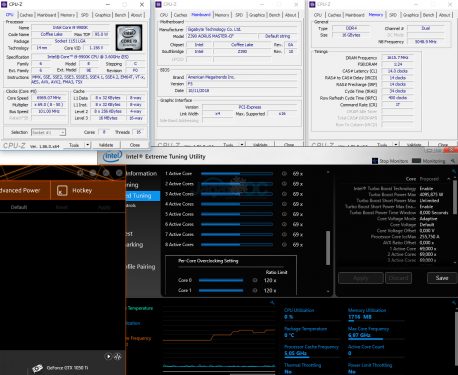
Task: Open the Socket #1 selection dropdown
Action: (49, 132)
